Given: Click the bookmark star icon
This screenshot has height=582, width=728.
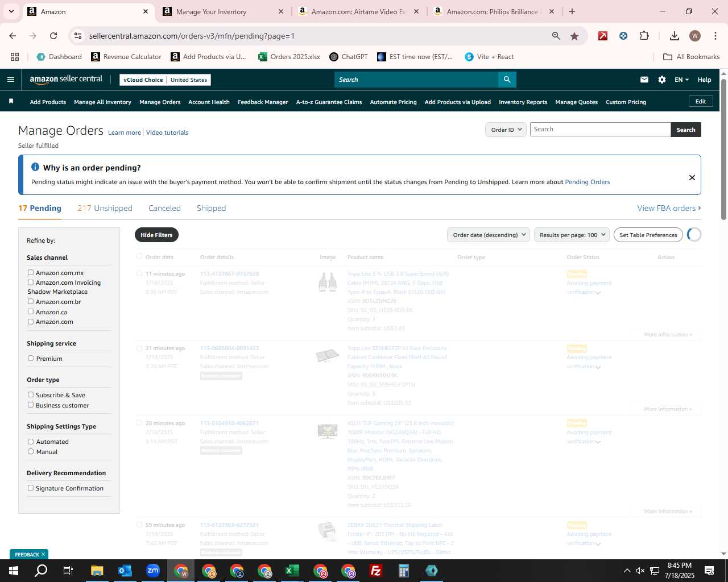Looking at the screenshot, I should pyautogui.click(x=574, y=36).
